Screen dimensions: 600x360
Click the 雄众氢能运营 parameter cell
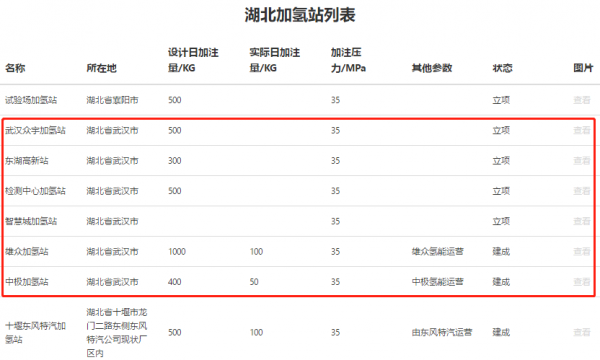click(438, 251)
